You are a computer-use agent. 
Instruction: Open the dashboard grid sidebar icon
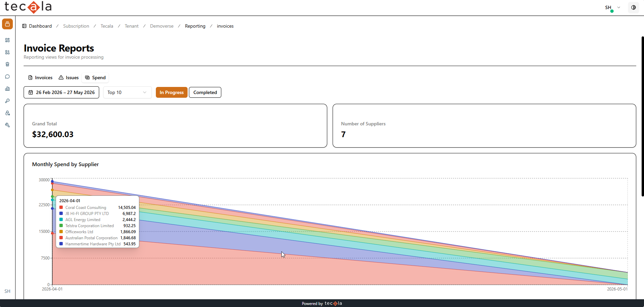tap(7, 40)
